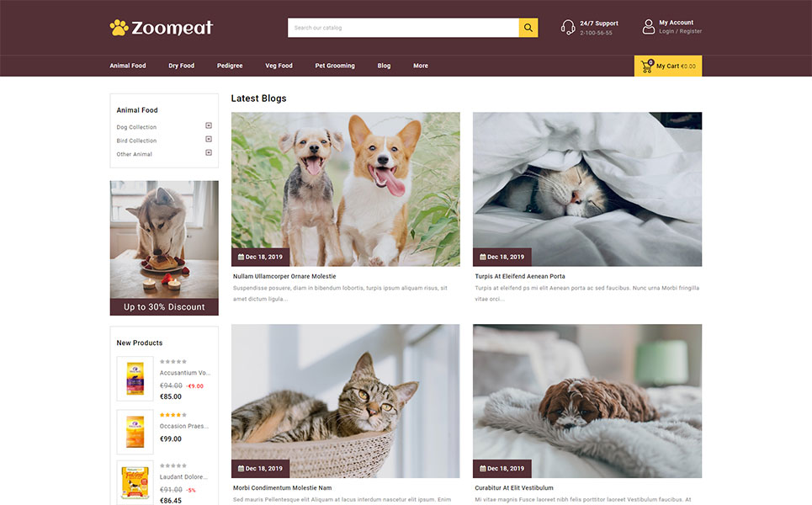Click the 24/7 Support headset icon
Viewport: 812px width, 505px height.
tap(568, 28)
